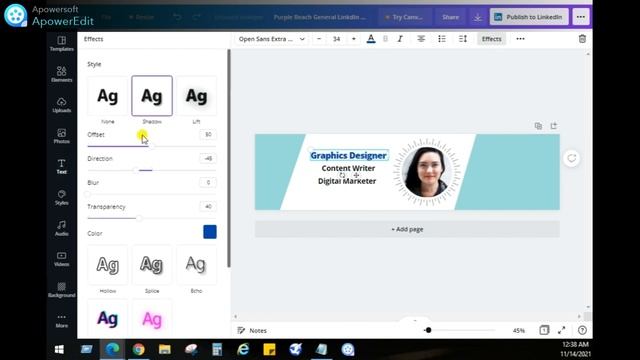The image size is (640, 360).
Task: Open File Explorer from the taskbar
Action: coord(165,349)
